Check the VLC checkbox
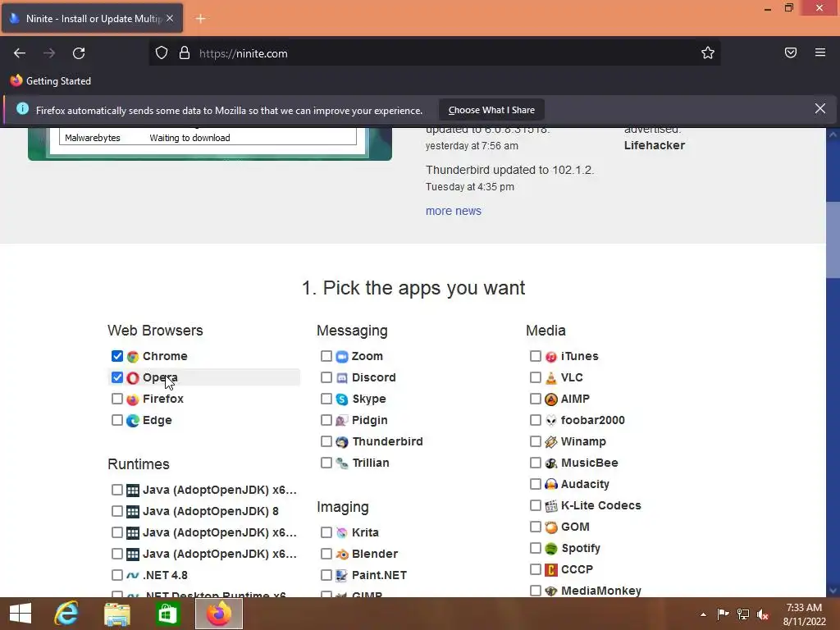 click(535, 377)
